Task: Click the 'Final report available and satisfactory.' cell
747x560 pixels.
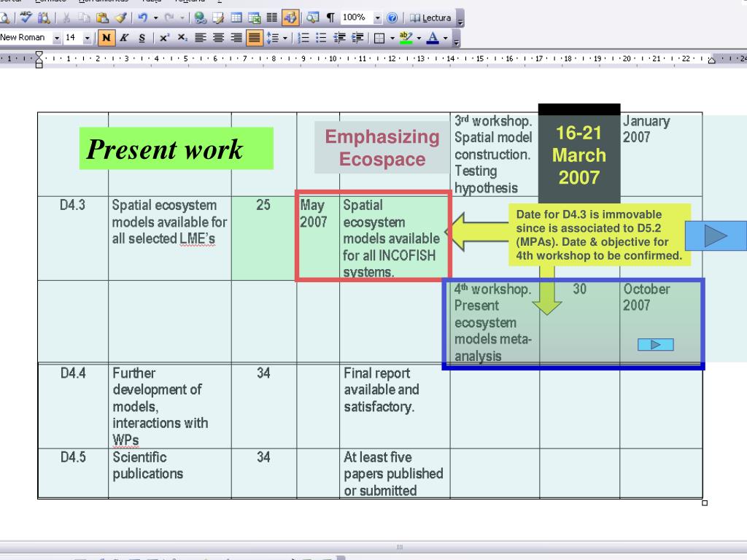Action: (395, 405)
